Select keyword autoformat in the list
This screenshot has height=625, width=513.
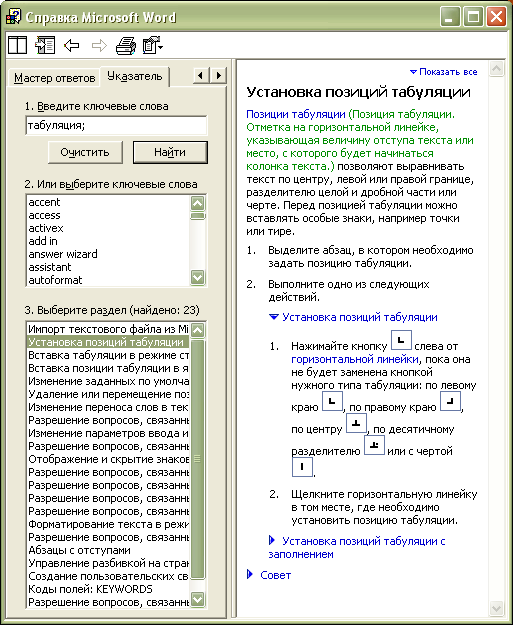pyautogui.click(x=108, y=280)
